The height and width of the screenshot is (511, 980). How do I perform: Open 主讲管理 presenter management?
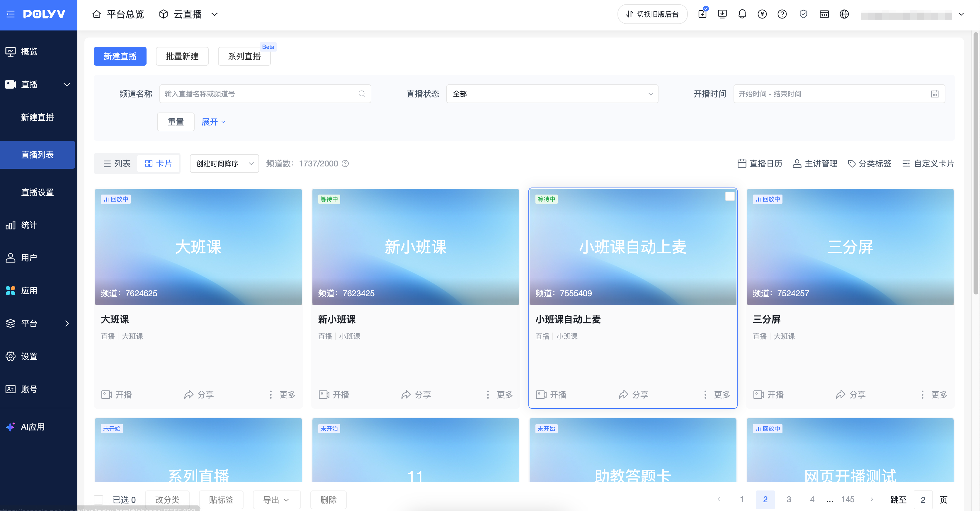(x=814, y=163)
